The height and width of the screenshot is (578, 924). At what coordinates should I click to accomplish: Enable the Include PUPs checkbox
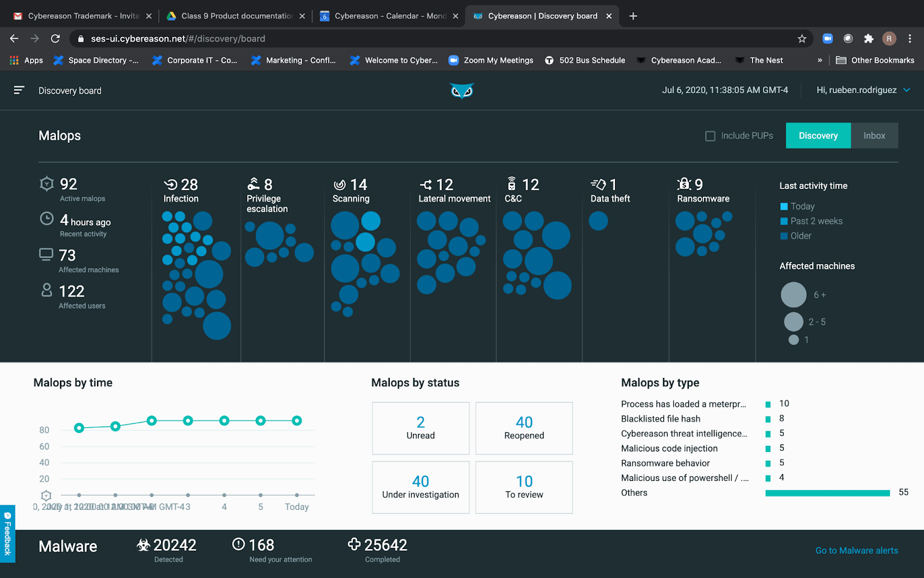[710, 135]
